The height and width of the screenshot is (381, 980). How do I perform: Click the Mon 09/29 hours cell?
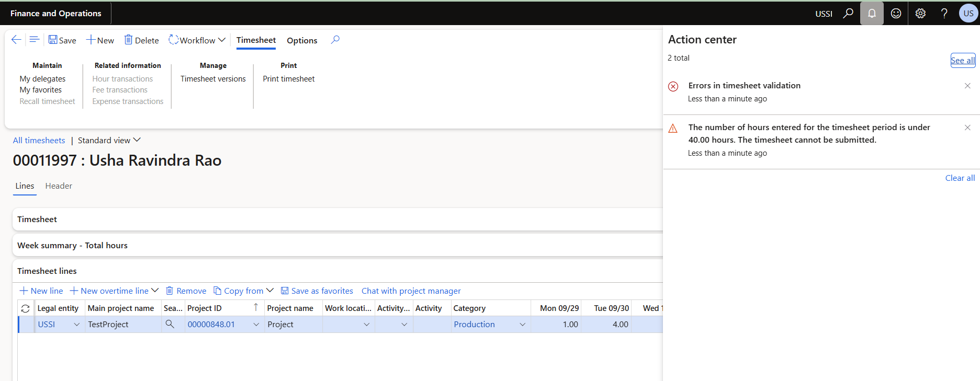556,324
